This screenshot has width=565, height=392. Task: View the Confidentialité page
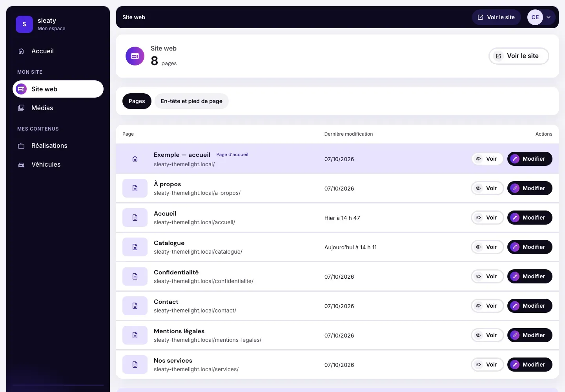pos(487,276)
